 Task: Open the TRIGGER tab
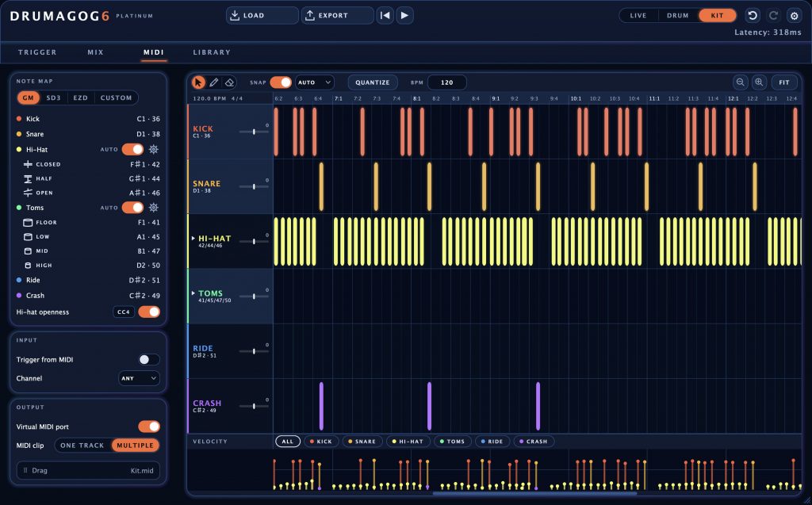click(x=37, y=52)
